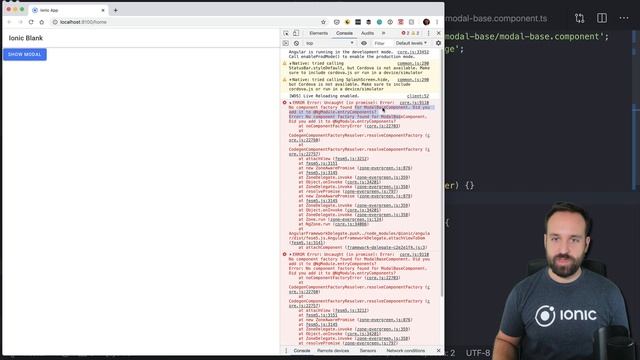Click the yellow warning count badge in DevTools
The width and height of the screenshot is (640, 360).
[x=415, y=33]
